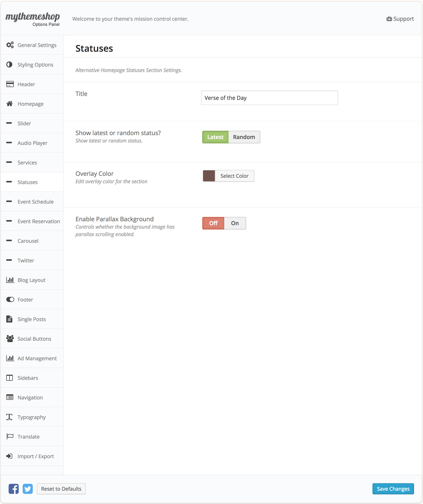Open the Twitter bird icon in footer
This screenshot has width=423, height=504.
pyautogui.click(x=28, y=489)
